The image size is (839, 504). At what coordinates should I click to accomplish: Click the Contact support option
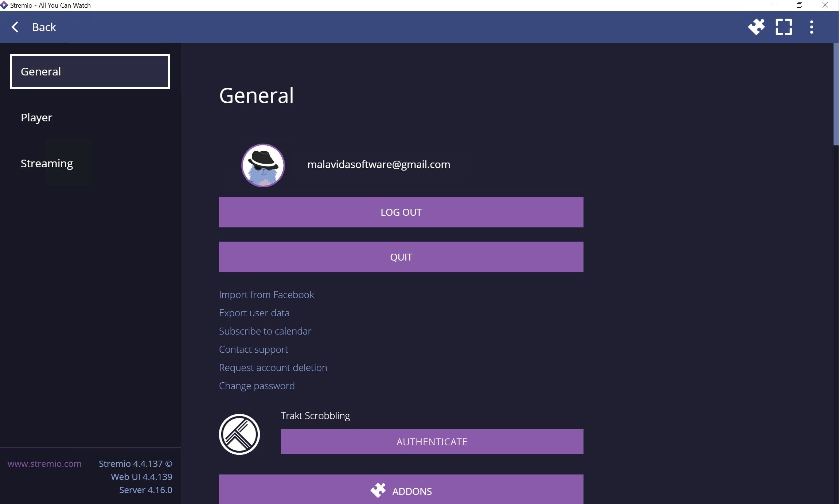pos(254,349)
